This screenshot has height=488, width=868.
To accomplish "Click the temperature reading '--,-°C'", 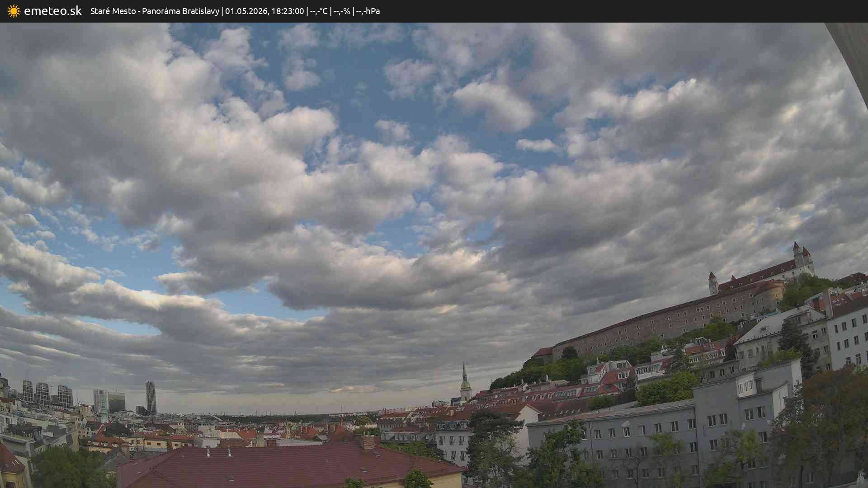I will click(319, 11).
